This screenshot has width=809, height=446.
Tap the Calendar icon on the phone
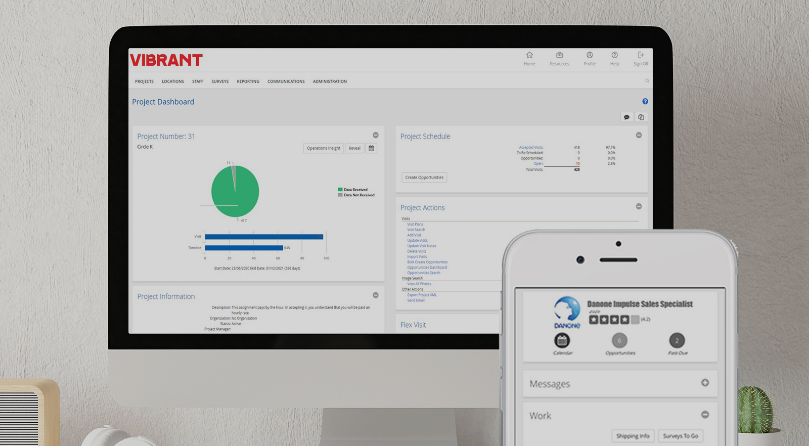pos(562,340)
